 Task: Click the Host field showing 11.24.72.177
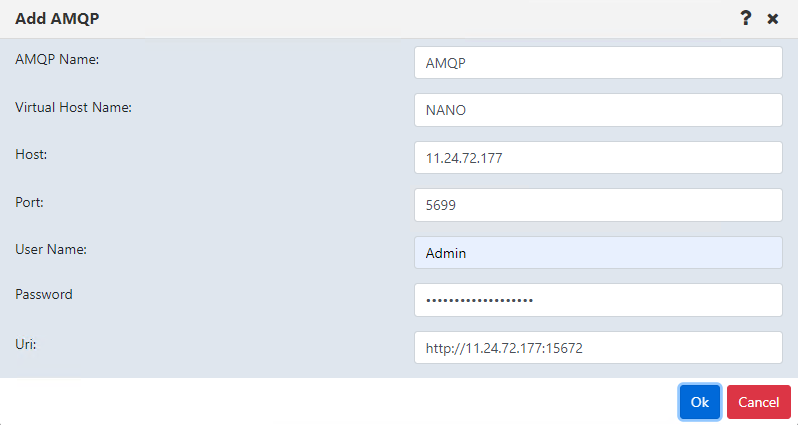[x=598, y=158]
